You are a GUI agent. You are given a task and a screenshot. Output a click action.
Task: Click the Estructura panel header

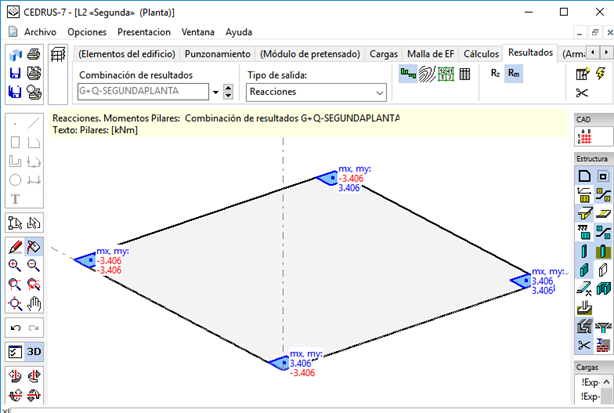coord(590,159)
